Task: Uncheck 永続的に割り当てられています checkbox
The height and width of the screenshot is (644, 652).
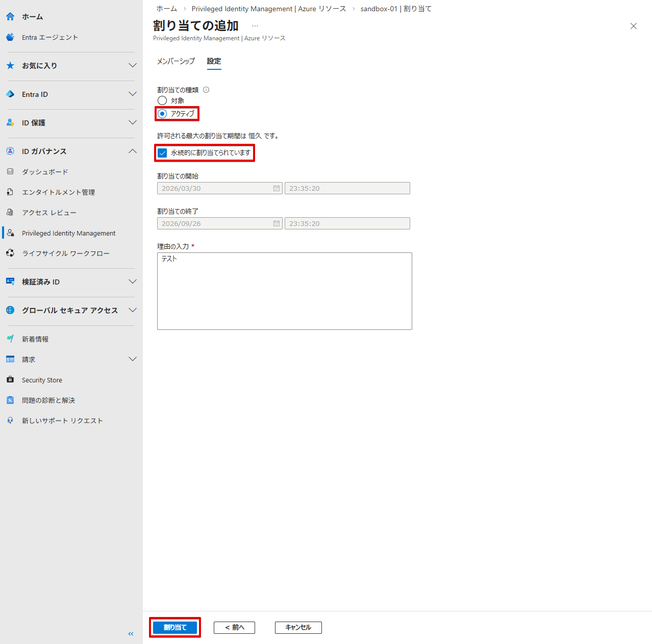Action: (x=162, y=153)
